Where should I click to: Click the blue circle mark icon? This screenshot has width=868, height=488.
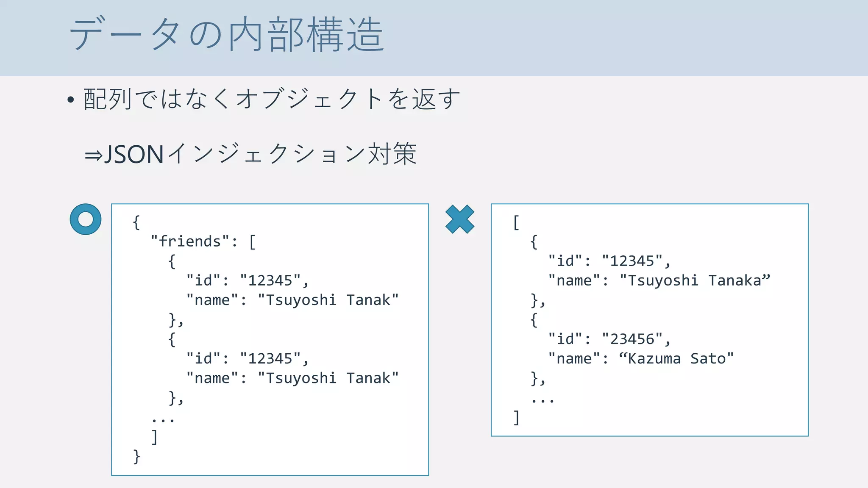86,219
